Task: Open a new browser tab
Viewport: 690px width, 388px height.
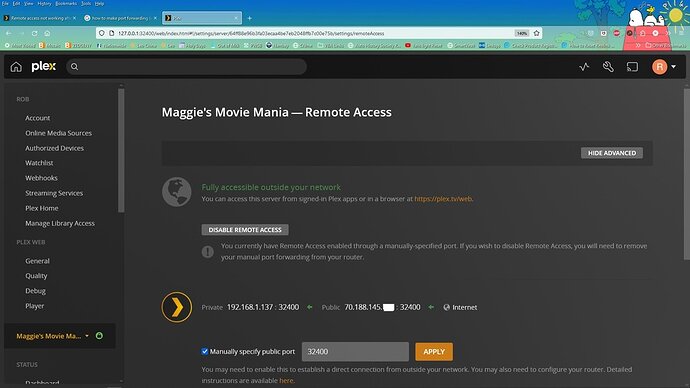Action: coord(250,18)
